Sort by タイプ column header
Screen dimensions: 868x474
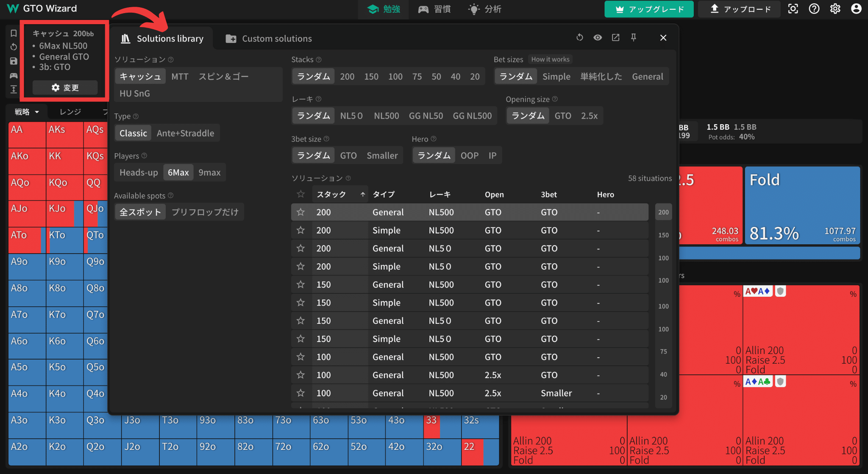pos(384,194)
